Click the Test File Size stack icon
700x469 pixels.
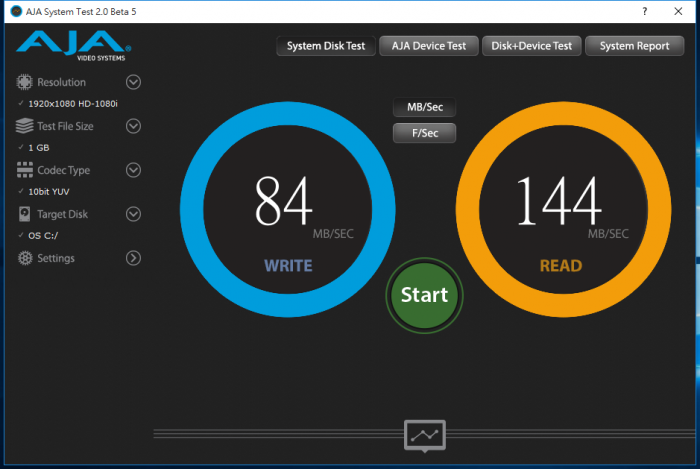[x=25, y=126]
